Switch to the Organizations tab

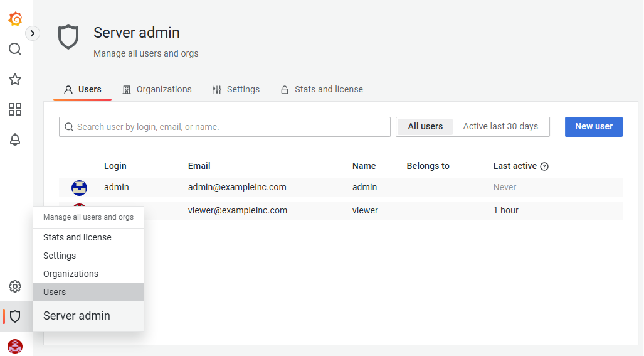pyautogui.click(x=157, y=89)
